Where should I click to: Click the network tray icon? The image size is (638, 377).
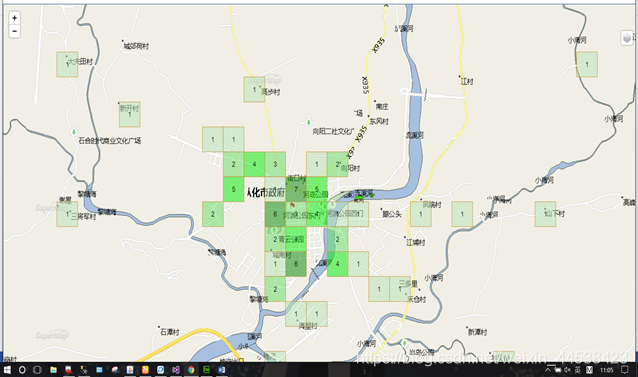click(x=557, y=370)
